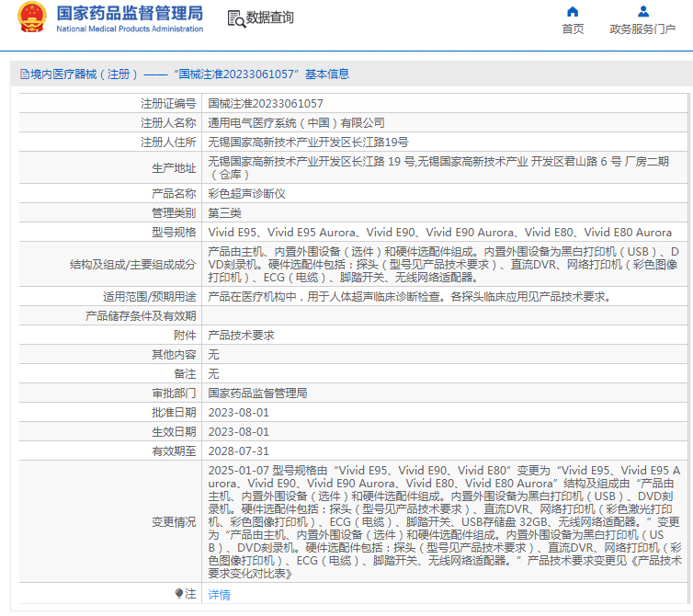Screen dimensions: 693x616
Task: Select 生效日期 value 2023-08-01
Action: [239, 432]
